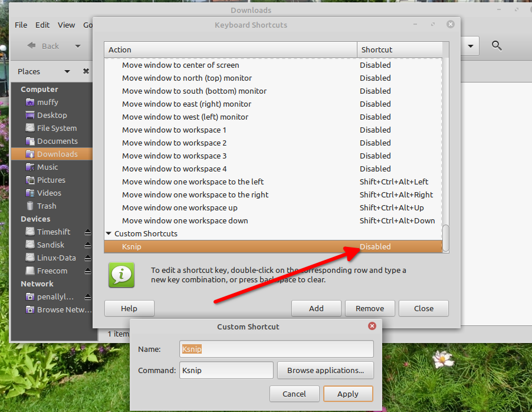Open the File menu
This screenshot has width=532, height=412.
[x=21, y=25]
